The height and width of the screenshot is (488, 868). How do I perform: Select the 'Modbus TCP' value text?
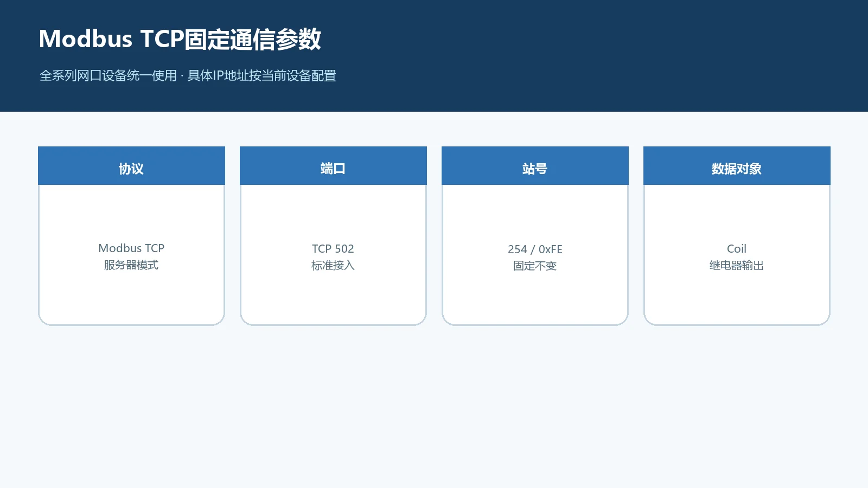coord(131,248)
